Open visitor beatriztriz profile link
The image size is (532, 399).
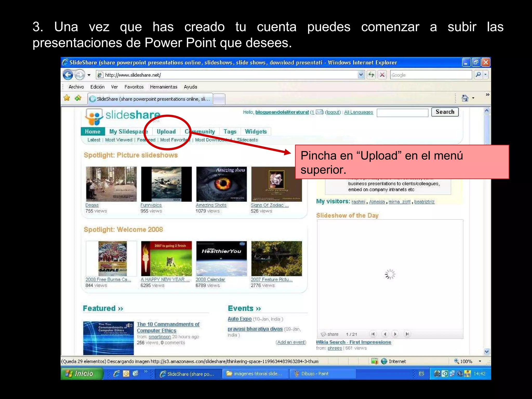[424, 202]
